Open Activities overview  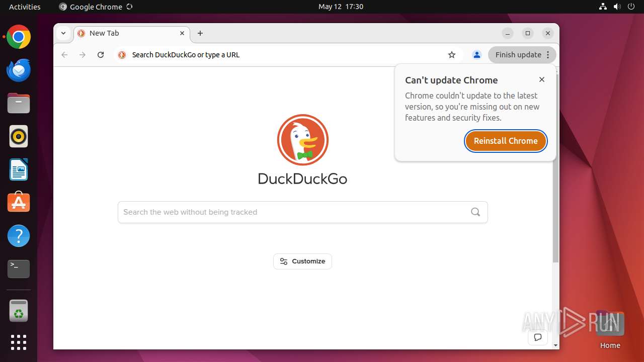(x=25, y=7)
